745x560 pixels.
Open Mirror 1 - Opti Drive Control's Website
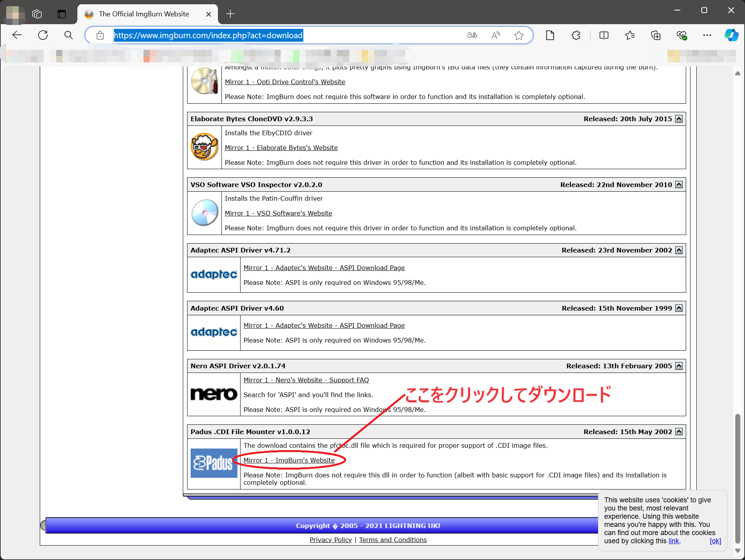285,82
